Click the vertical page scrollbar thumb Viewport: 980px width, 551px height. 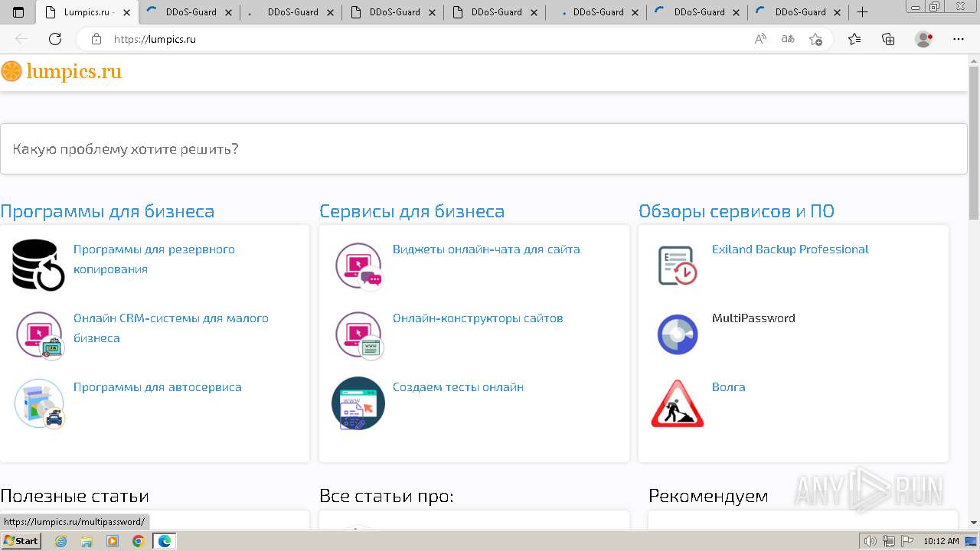pos(974,142)
